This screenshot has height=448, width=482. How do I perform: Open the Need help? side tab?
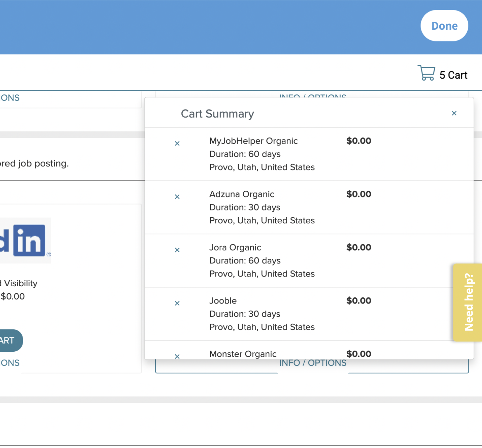pos(467,302)
